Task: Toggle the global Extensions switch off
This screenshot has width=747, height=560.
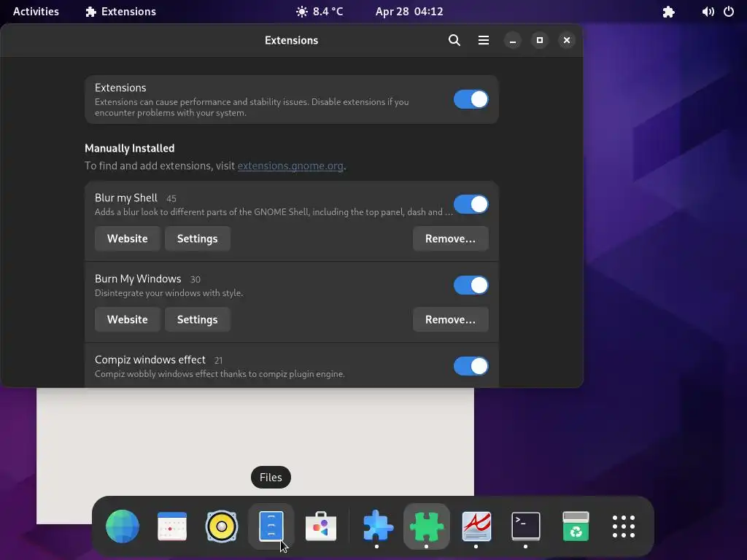Action: [x=471, y=99]
